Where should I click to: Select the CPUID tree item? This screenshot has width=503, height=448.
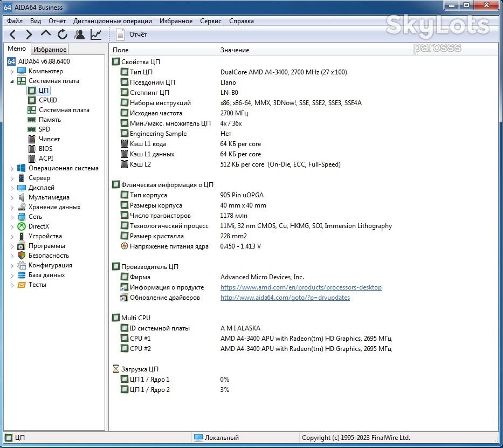(48, 100)
